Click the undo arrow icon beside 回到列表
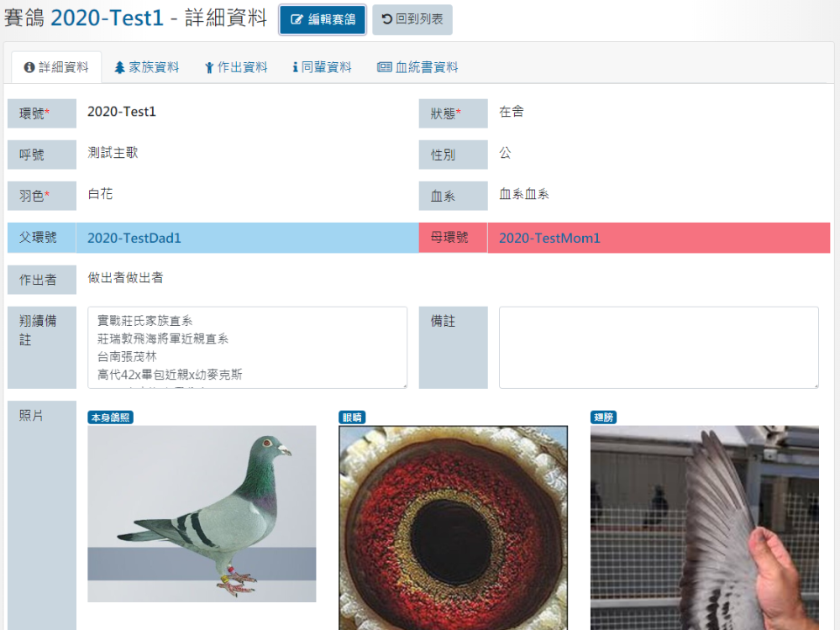 pyautogui.click(x=386, y=19)
